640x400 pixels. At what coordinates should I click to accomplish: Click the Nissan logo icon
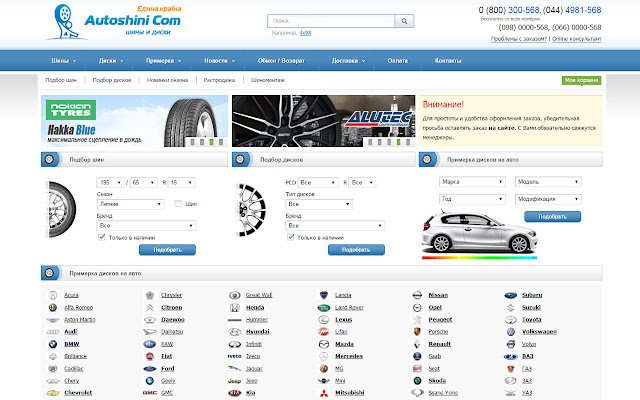click(417, 295)
